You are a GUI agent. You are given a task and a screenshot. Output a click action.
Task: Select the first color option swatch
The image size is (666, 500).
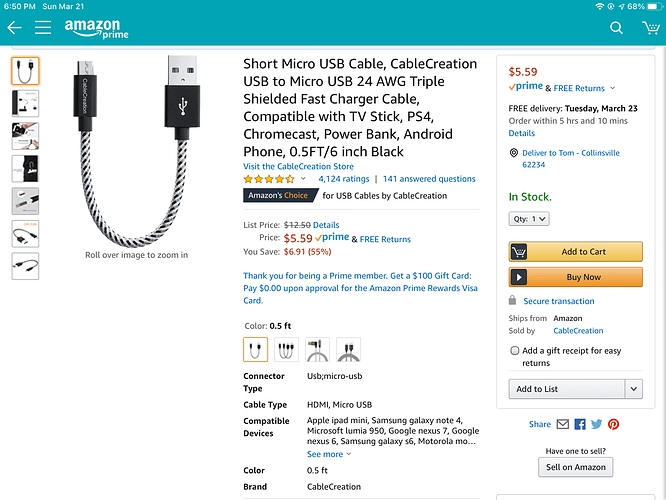click(256, 350)
